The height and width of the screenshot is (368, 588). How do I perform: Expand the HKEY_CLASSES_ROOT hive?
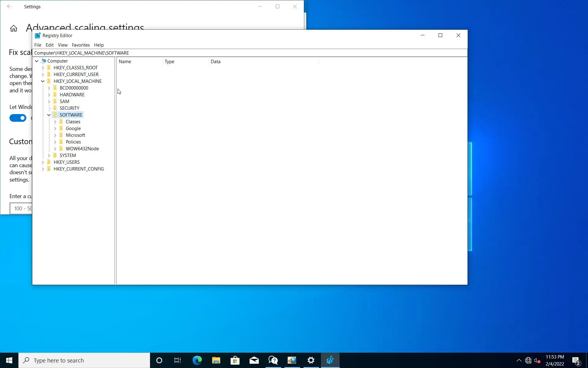pyautogui.click(x=43, y=68)
